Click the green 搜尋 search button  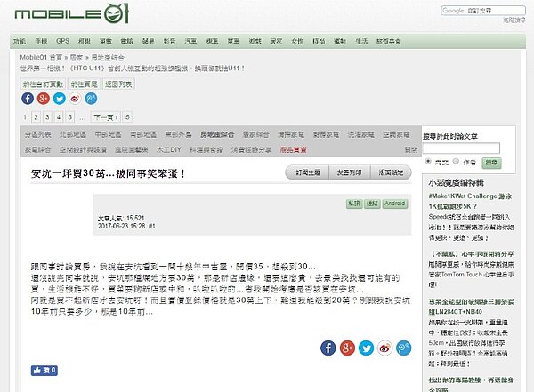(x=491, y=163)
